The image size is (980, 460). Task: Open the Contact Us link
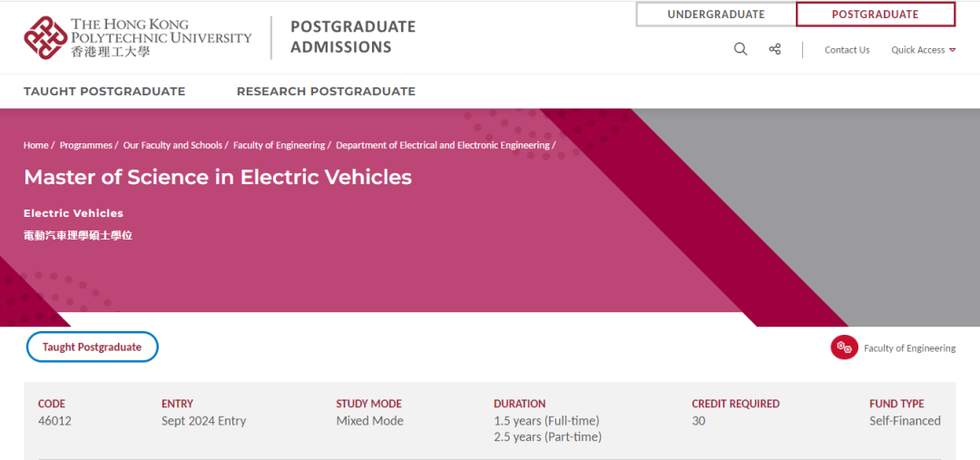(847, 50)
